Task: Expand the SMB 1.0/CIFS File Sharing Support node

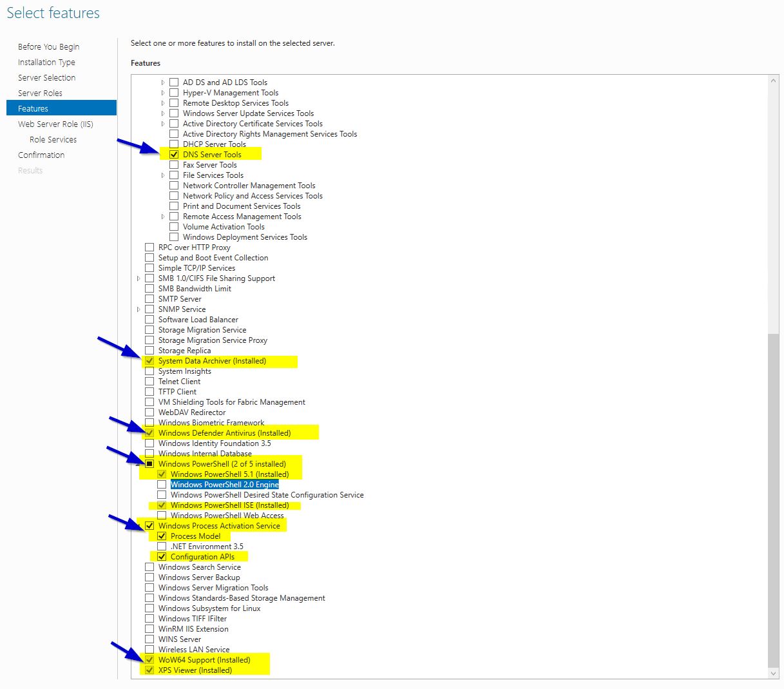Action: click(x=139, y=278)
